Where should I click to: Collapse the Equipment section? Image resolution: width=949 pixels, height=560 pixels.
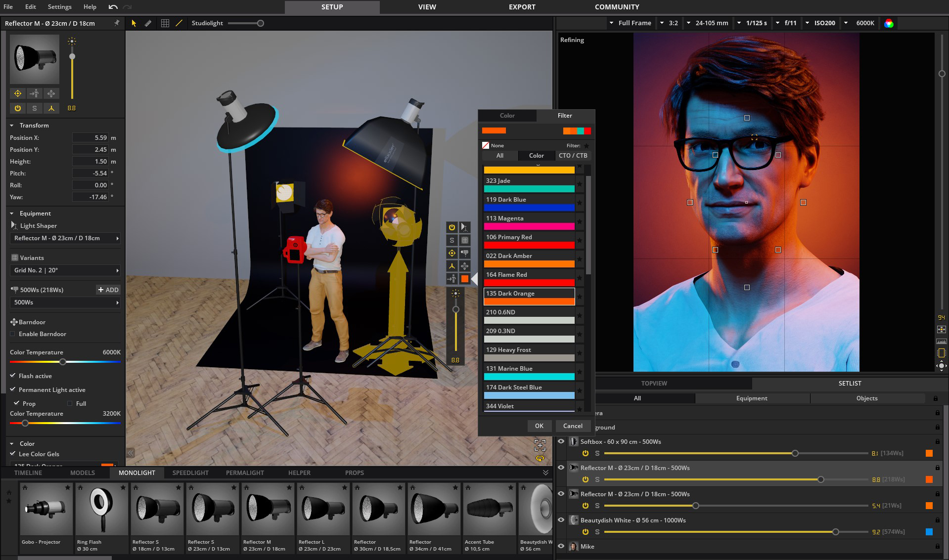12,214
